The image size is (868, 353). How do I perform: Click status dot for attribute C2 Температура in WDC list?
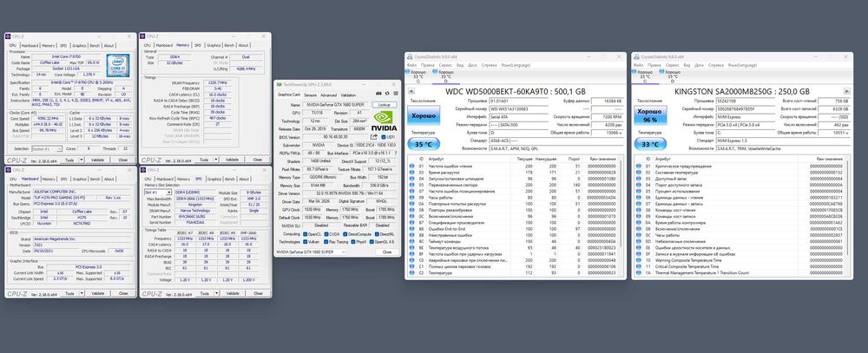point(411,272)
